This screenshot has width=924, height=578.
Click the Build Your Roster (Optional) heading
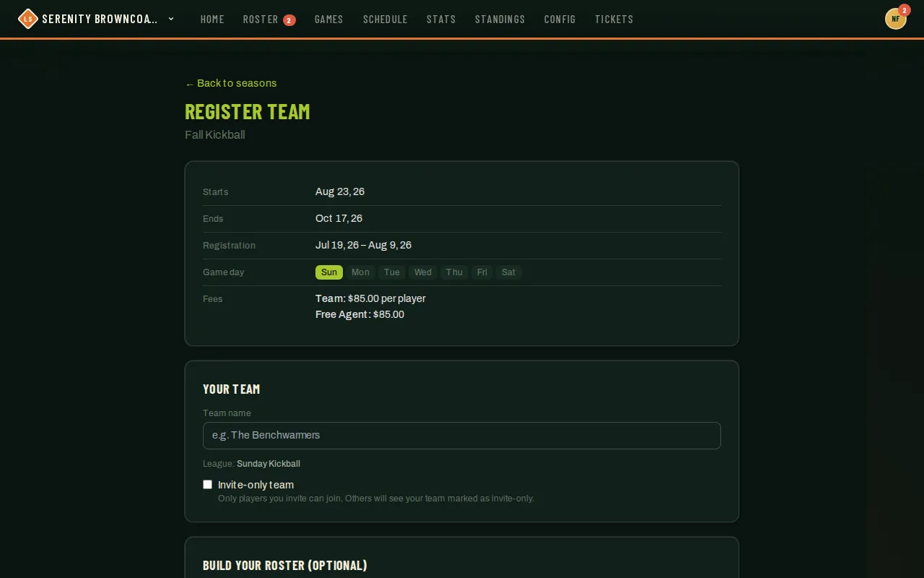pyautogui.click(x=285, y=565)
